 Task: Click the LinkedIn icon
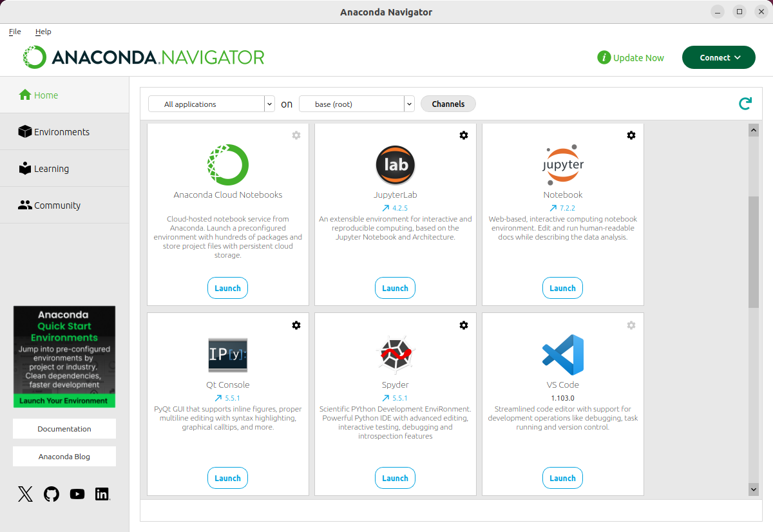pos(102,494)
